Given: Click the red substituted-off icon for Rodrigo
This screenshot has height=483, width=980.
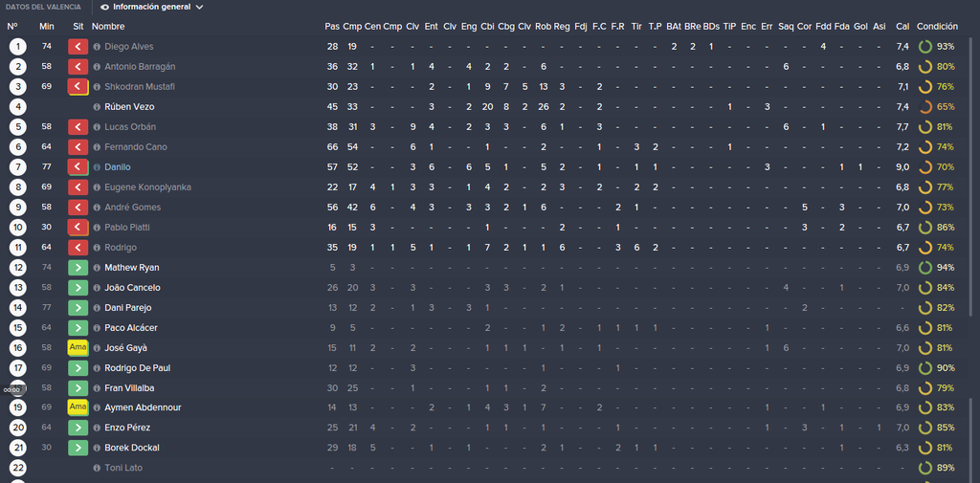Looking at the screenshot, I should pos(78,248).
